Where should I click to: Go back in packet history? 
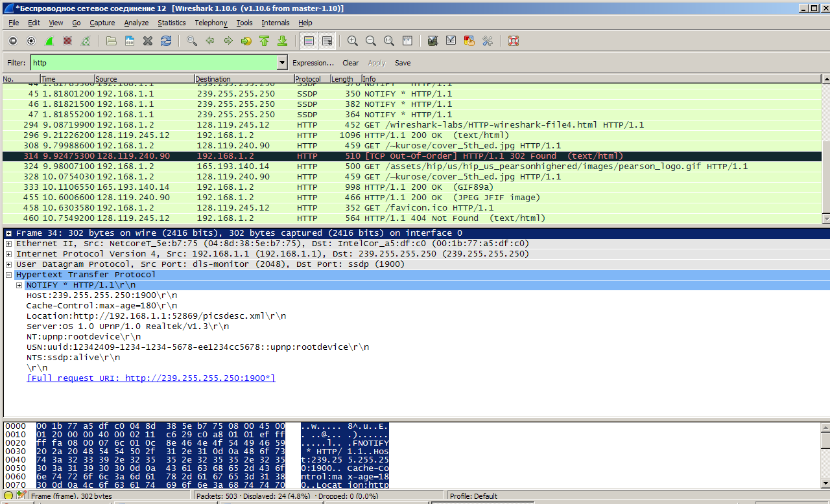[210, 41]
